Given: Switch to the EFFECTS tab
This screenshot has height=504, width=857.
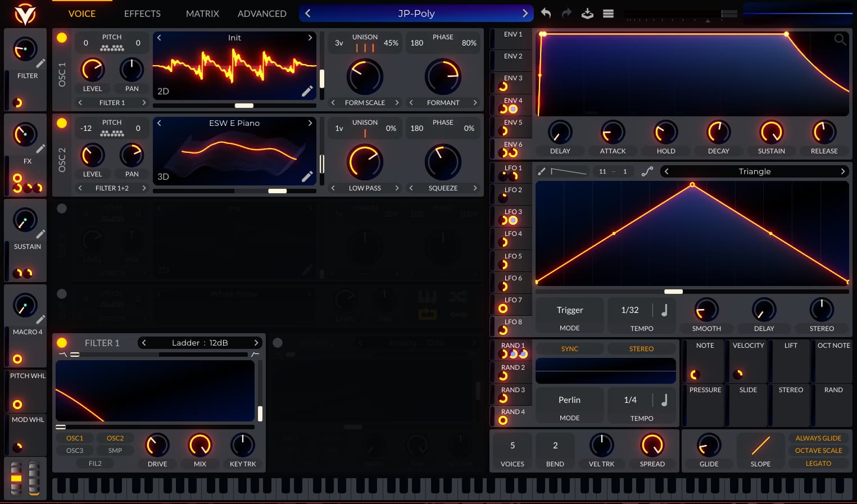Looking at the screenshot, I should [x=142, y=13].
